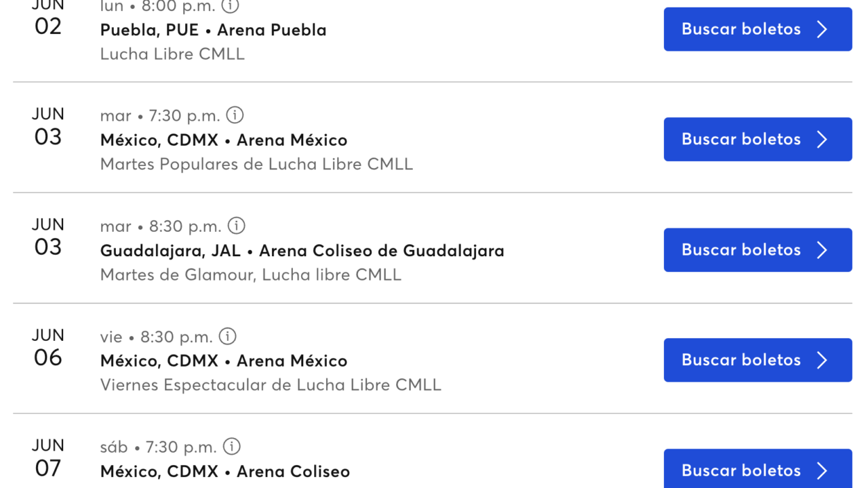
Task: Search tickets for Arena Coliseo CDMX Saturday event
Action: point(758,468)
